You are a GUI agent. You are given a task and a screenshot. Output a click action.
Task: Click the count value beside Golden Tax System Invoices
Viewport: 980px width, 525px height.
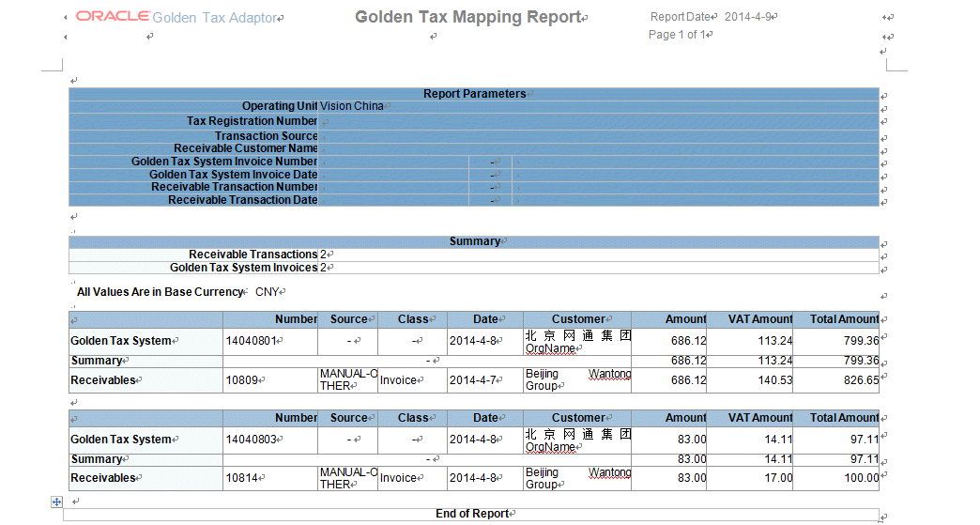[x=323, y=268]
